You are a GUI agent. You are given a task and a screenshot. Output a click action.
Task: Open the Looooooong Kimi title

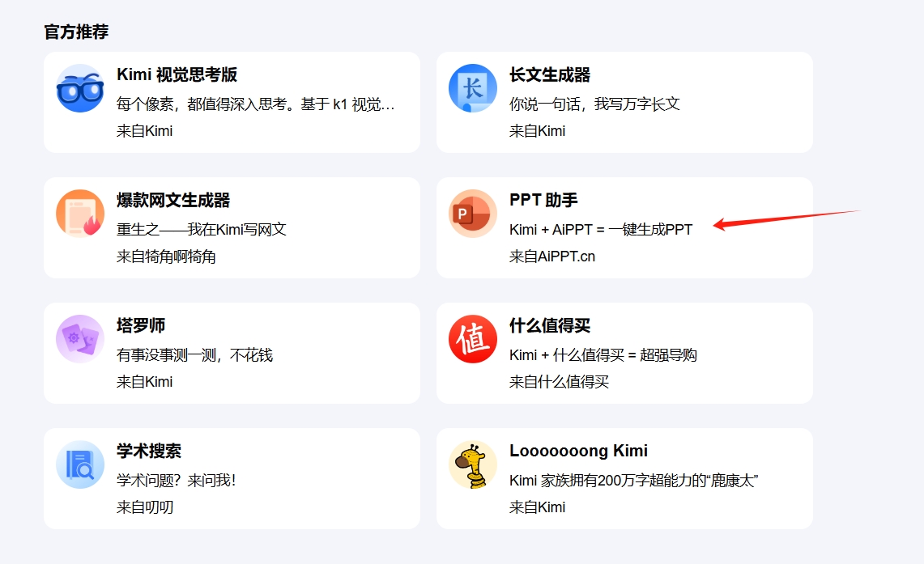[x=578, y=452]
